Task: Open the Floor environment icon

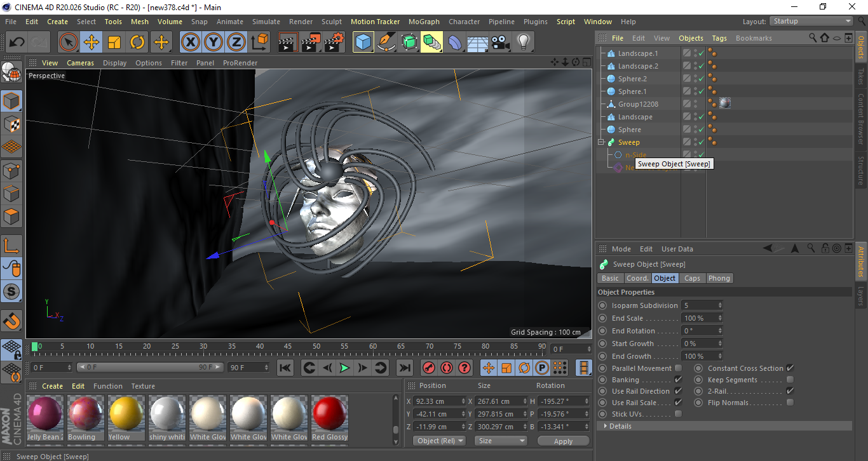Action: [x=478, y=43]
